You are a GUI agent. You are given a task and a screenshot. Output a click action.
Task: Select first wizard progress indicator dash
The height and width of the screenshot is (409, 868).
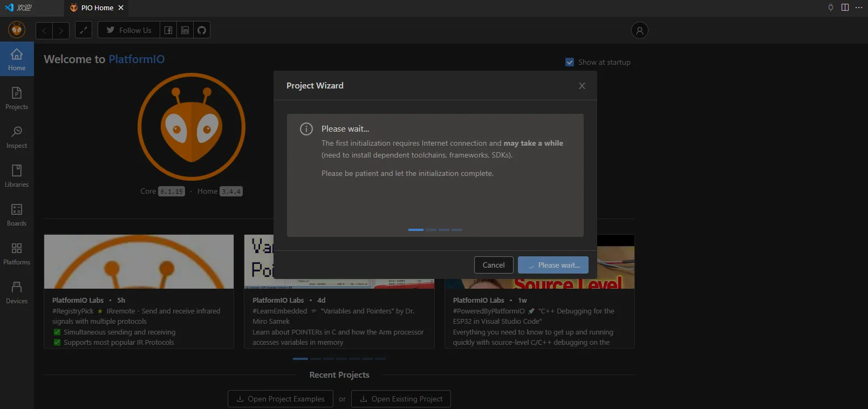(x=416, y=230)
